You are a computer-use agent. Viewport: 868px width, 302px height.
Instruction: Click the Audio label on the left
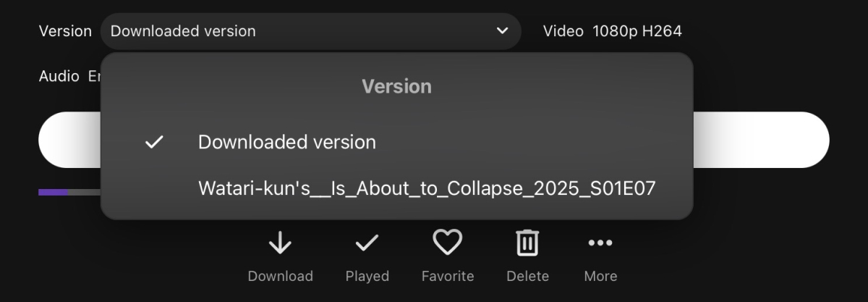click(59, 76)
